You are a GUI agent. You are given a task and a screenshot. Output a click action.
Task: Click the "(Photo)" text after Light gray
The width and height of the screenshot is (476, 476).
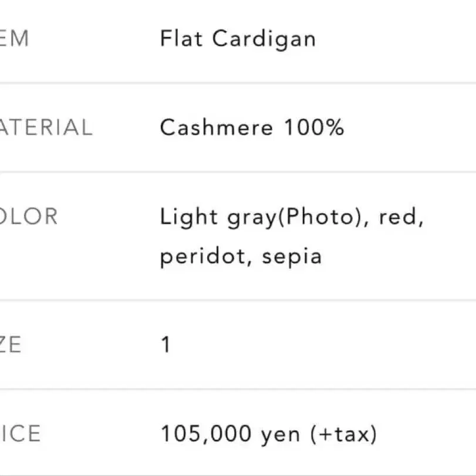click(317, 218)
